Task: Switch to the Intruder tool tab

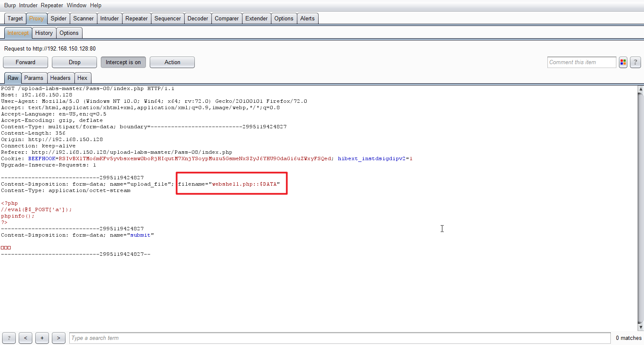Action: coord(110,18)
